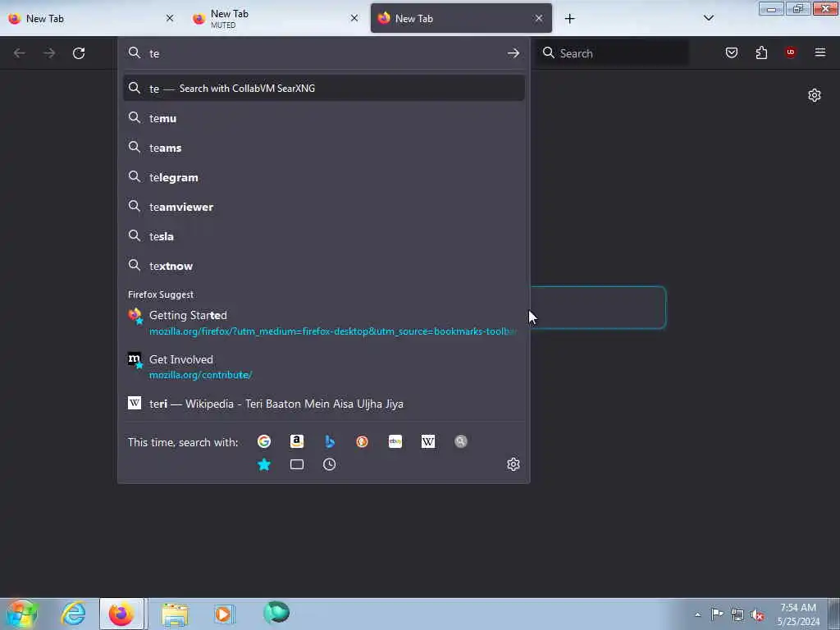Viewport: 840px width, 630px height.
Task: Click the Go arrow in the address bar
Action: click(514, 53)
